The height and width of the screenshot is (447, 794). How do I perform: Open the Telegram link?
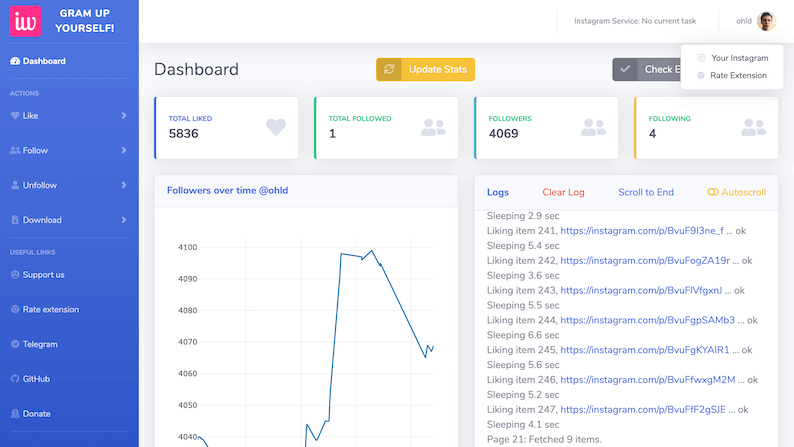coord(40,344)
